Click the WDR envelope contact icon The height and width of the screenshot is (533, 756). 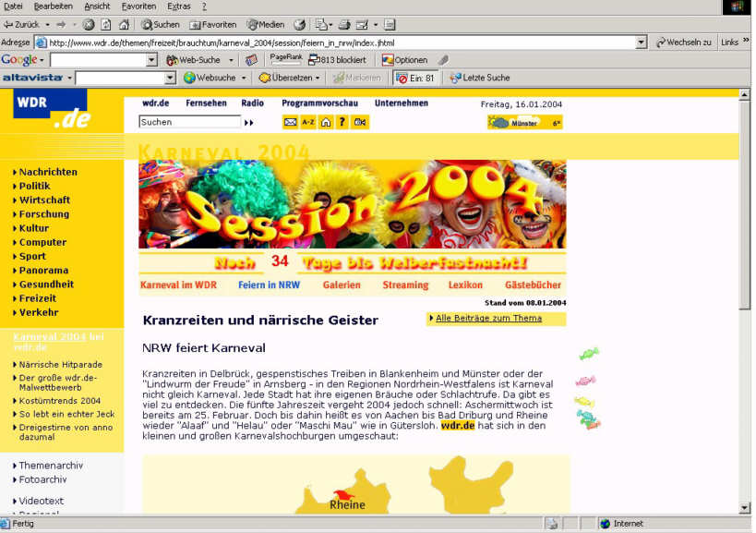pyautogui.click(x=290, y=122)
